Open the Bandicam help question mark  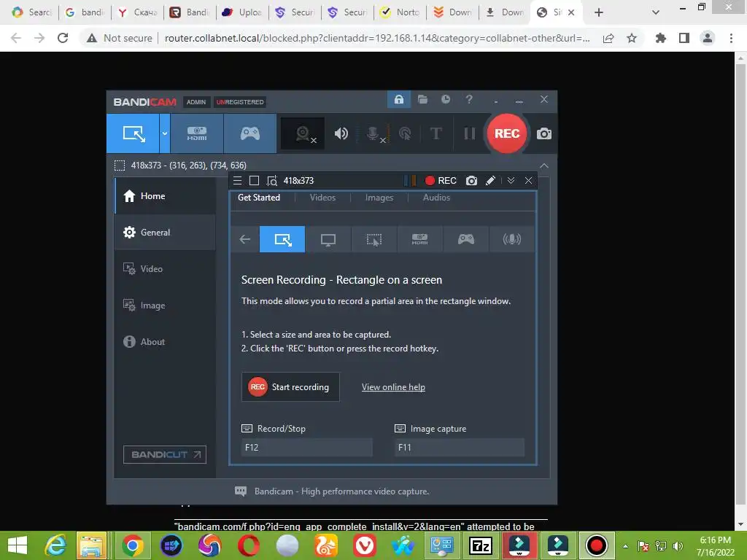click(x=469, y=99)
